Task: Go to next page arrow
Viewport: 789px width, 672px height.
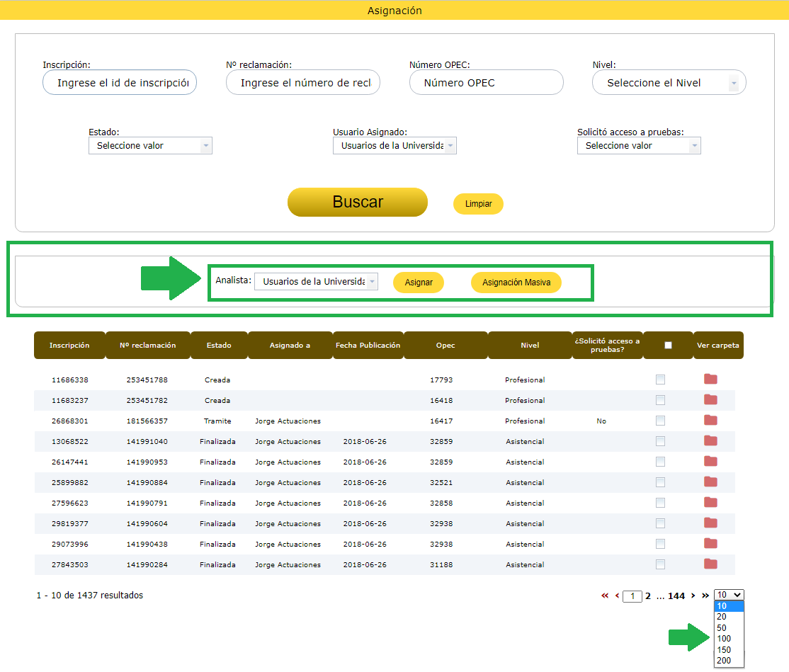Action: coord(693,596)
